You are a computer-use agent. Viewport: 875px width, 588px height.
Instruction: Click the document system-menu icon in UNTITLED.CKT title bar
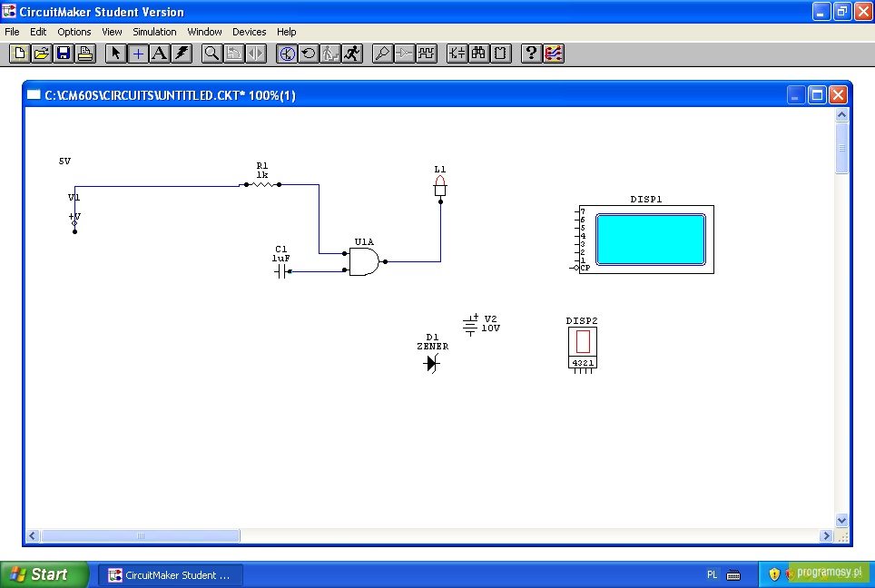tap(34, 95)
